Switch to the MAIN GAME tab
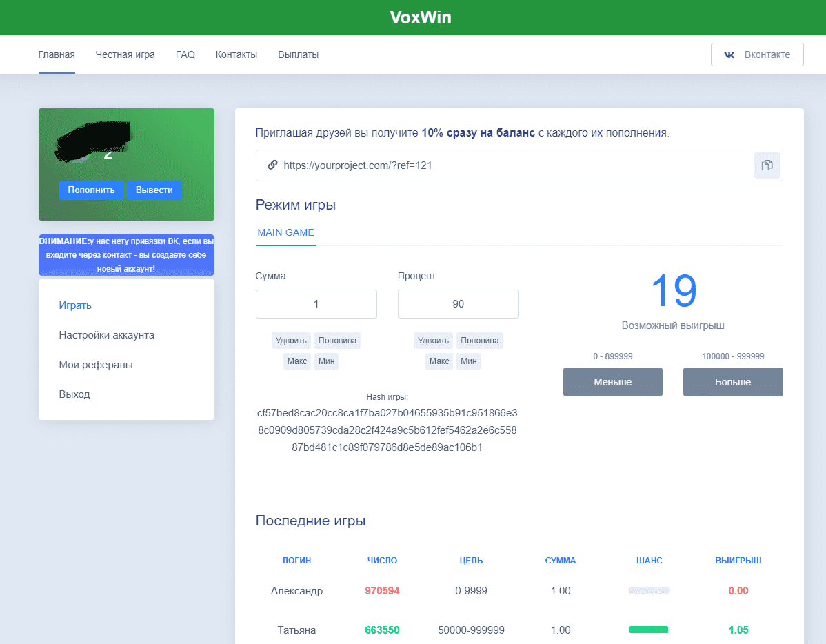 tap(285, 233)
